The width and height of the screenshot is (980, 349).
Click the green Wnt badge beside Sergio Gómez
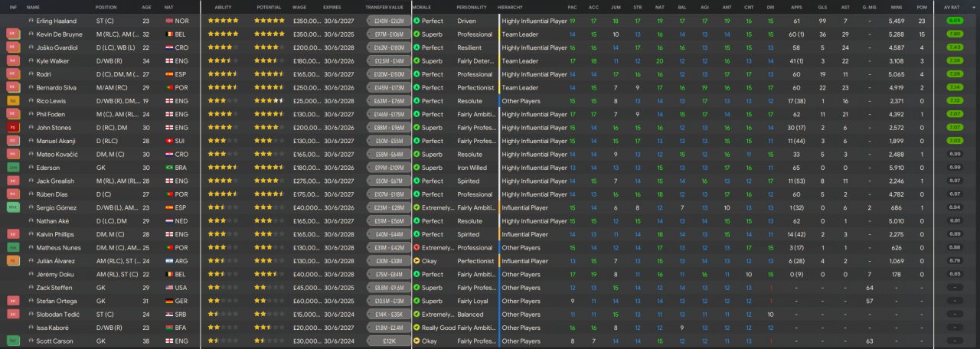(13, 207)
